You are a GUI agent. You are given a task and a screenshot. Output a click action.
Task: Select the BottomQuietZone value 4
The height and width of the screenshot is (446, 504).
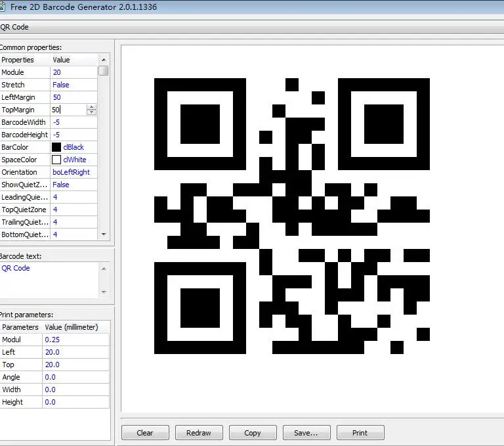[55, 234]
